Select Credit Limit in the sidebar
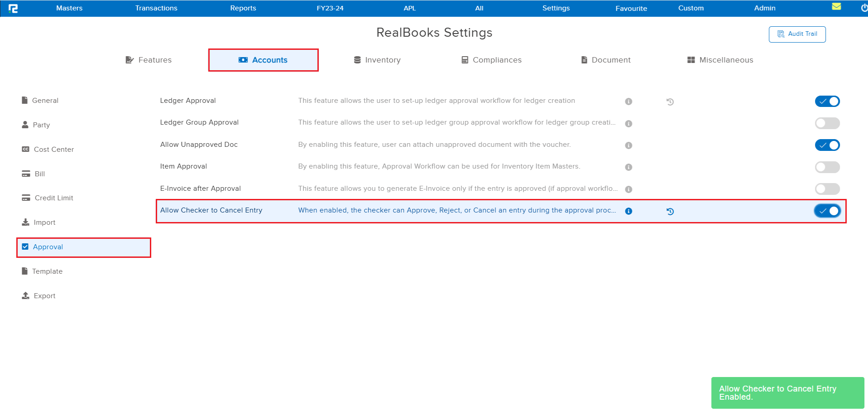Viewport: 868px width, 411px height. (47, 198)
